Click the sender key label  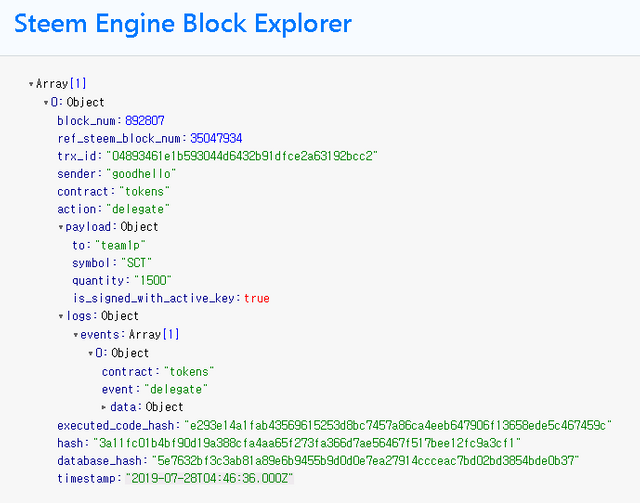(77, 174)
